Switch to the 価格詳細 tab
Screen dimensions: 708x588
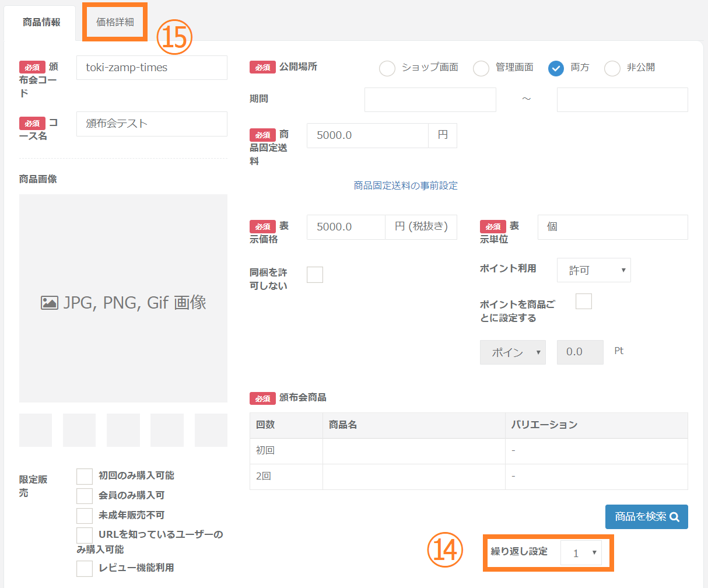[x=115, y=22]
